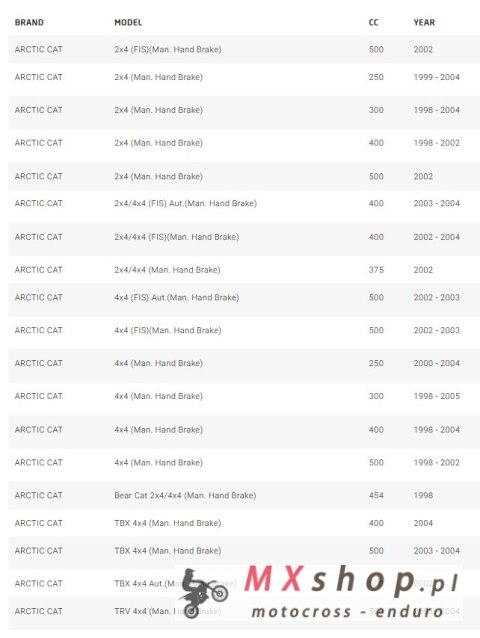Click the motocross - enduro tagline text

[x=347, y=612]
